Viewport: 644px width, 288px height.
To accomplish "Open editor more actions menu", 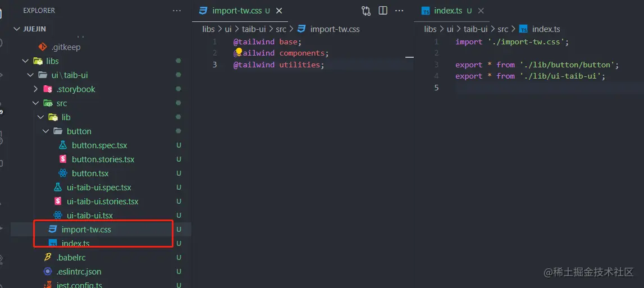I will [x=399, y=11].
